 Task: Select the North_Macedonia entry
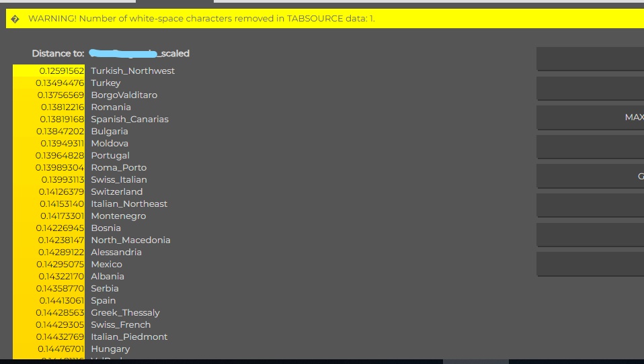pyautogui.click(x=130, y=240)
